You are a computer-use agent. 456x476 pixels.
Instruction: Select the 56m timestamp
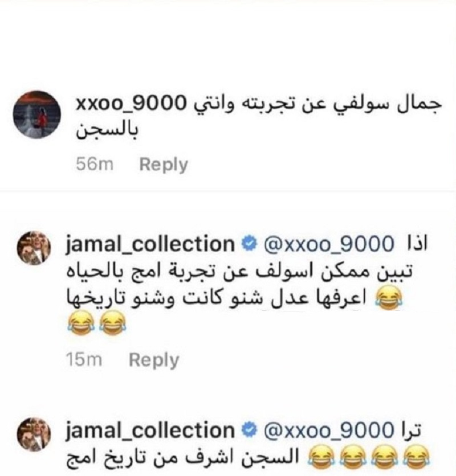pyautogui.click(x=95, y=165)
